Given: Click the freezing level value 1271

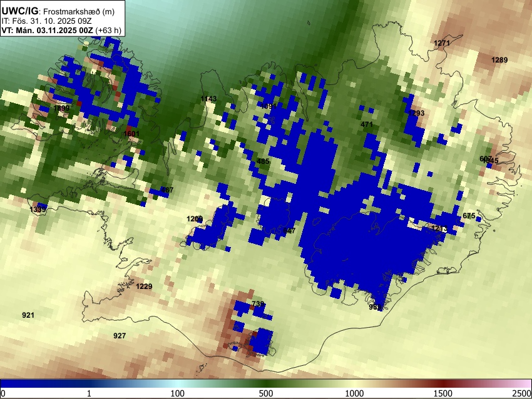Looking at the screenshot, I should pyautogui.click(x=442, y=43).
